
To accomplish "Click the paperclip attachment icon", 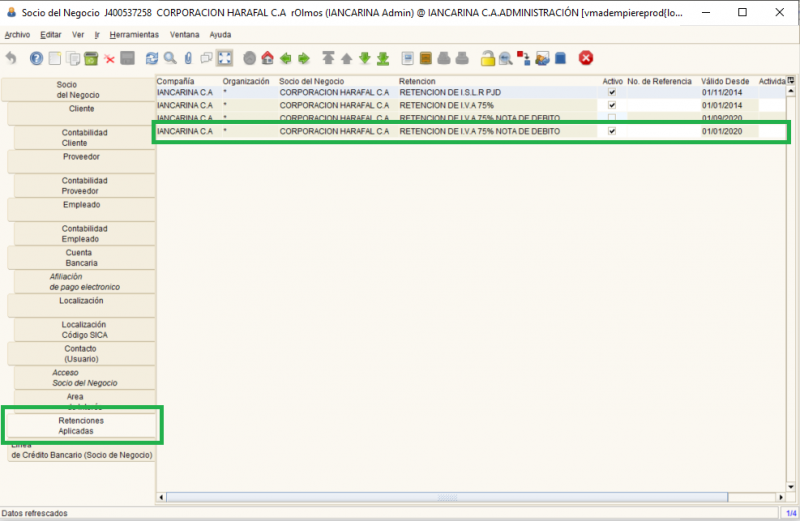I will (187, 58).
